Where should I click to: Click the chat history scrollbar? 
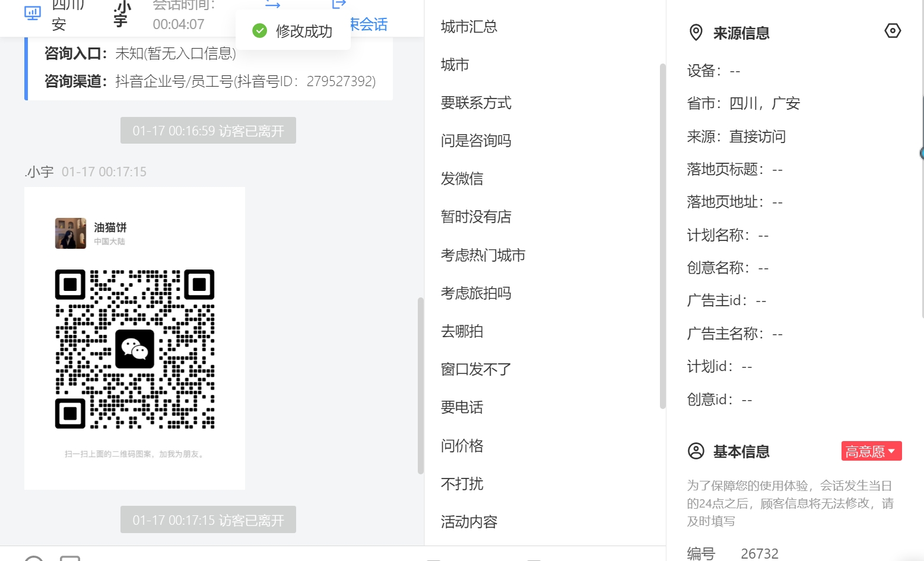pos(420,386)
